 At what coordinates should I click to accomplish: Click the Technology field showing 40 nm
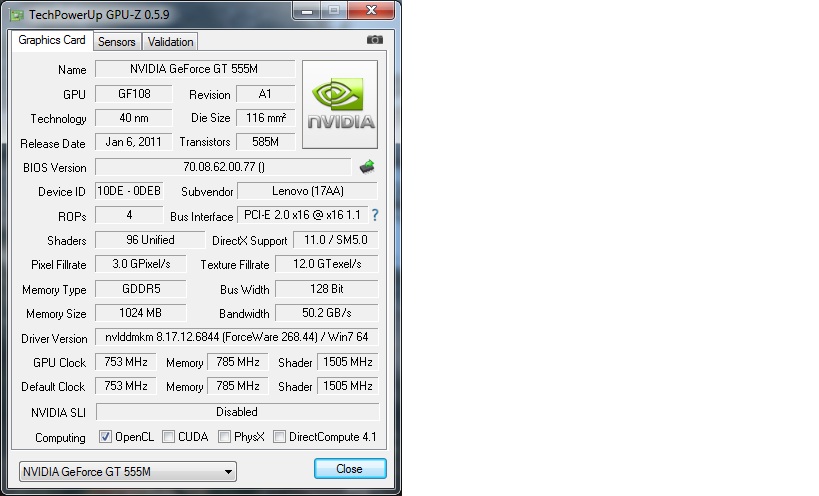point(134,118)
